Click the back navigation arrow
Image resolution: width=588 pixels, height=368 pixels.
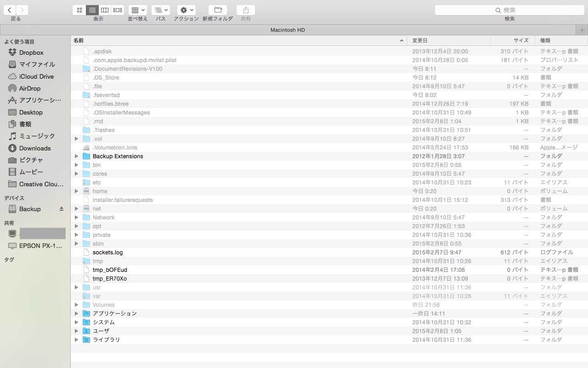tap(10, 10)
